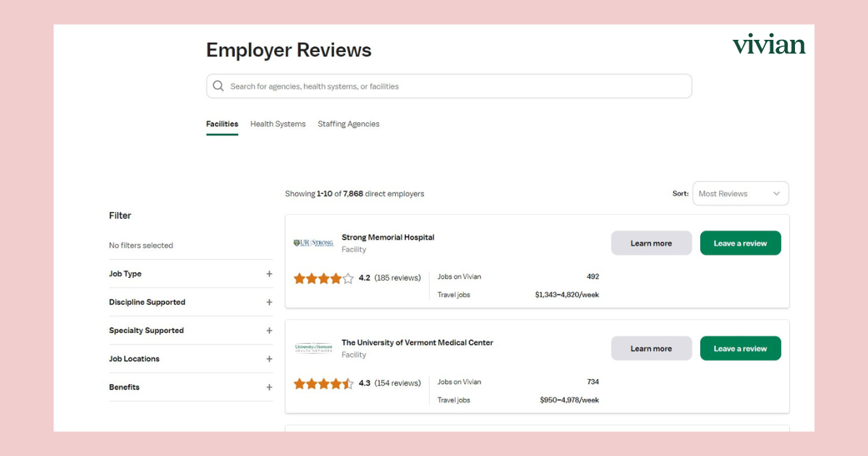The image size is (868, 456).
Task: Leave a review for Vermont Medical Center
Action: 740,349
